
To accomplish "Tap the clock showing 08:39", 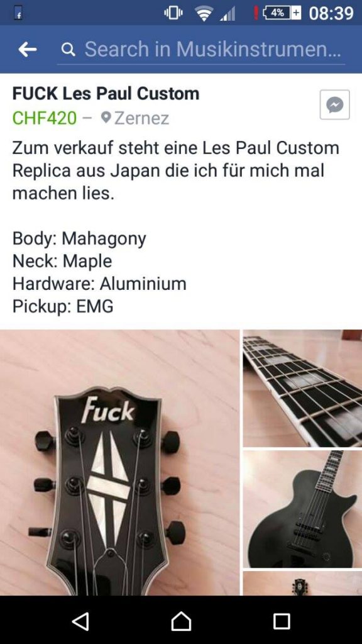I will (x=331, y=13).
